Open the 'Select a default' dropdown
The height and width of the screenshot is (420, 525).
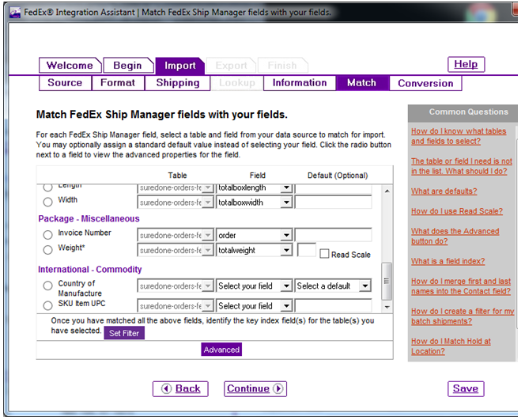pos(365,286)
